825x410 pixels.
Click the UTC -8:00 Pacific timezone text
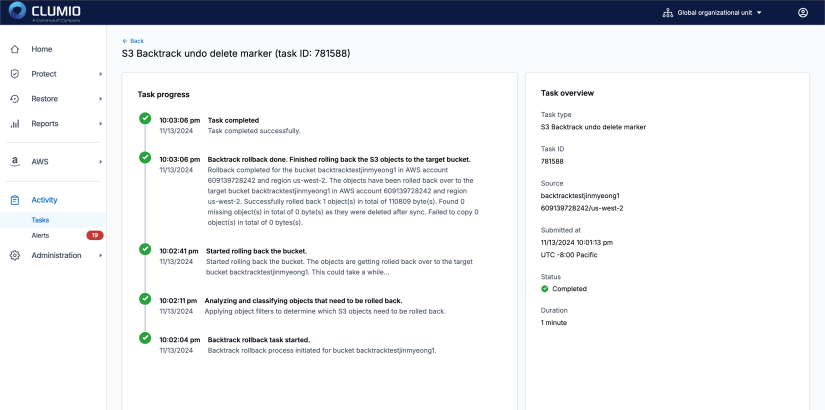569,255
